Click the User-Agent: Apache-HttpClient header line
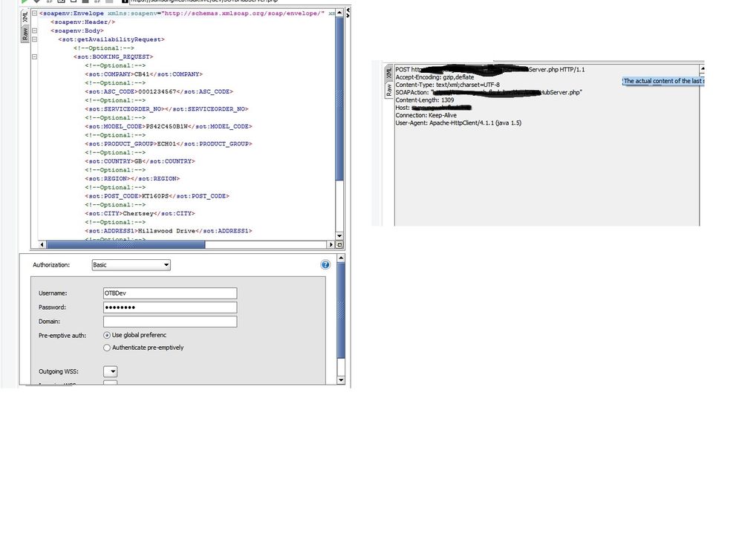This screenshot has width=742, height=560. click(x=458, y=123)
